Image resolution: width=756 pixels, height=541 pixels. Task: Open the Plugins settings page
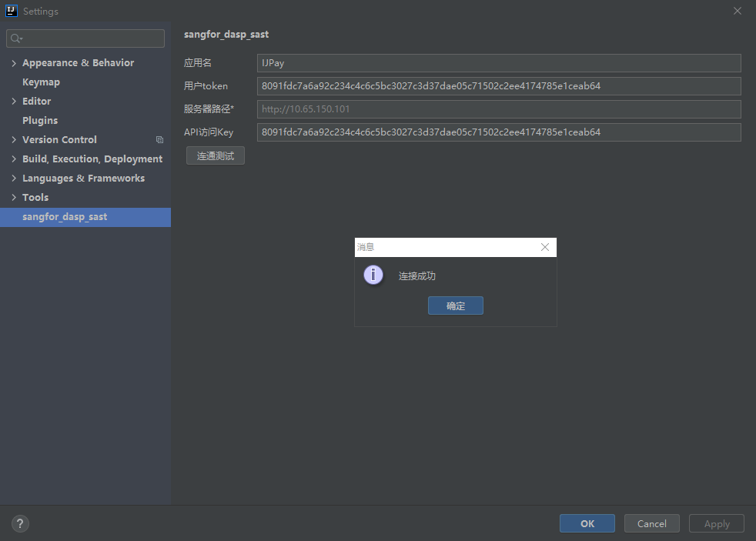click(x=40, y=121)
